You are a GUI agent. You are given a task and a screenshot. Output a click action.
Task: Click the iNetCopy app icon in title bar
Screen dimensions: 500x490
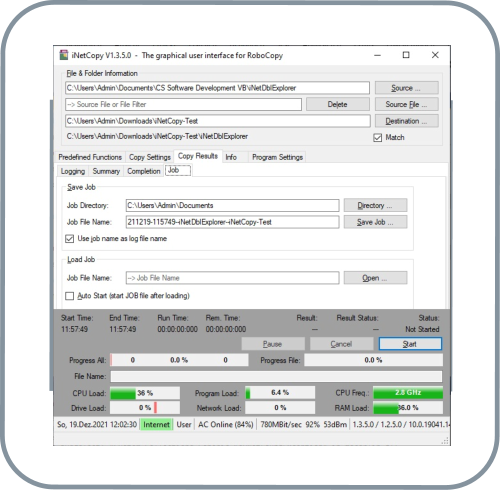point(63,55)
